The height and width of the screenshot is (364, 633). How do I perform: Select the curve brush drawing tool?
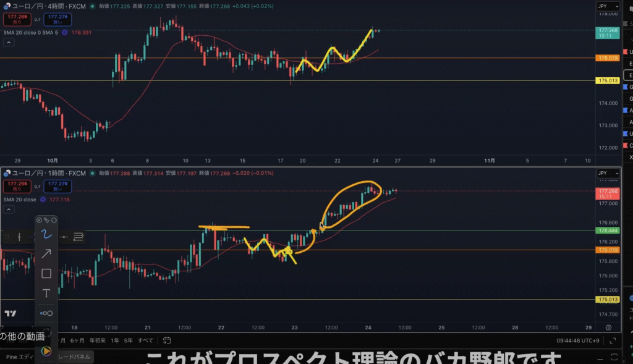click(46, 234)
